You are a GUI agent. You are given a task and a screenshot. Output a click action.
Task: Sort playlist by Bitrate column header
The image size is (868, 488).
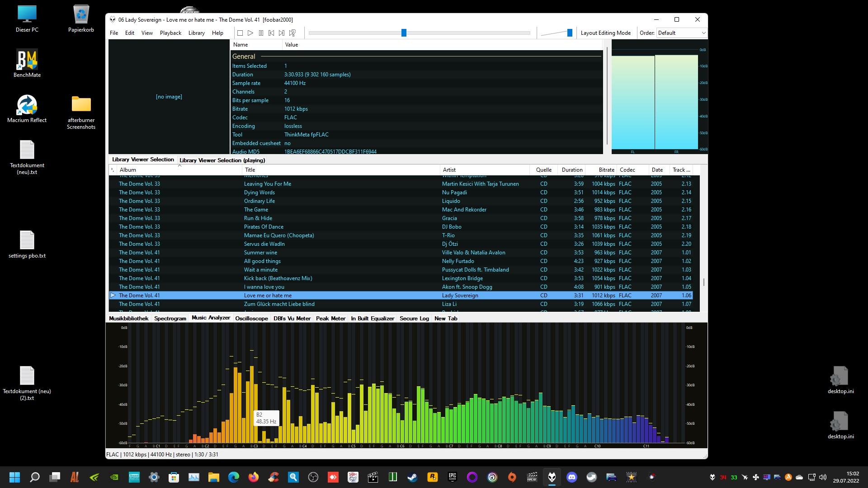tap(602, 170)
